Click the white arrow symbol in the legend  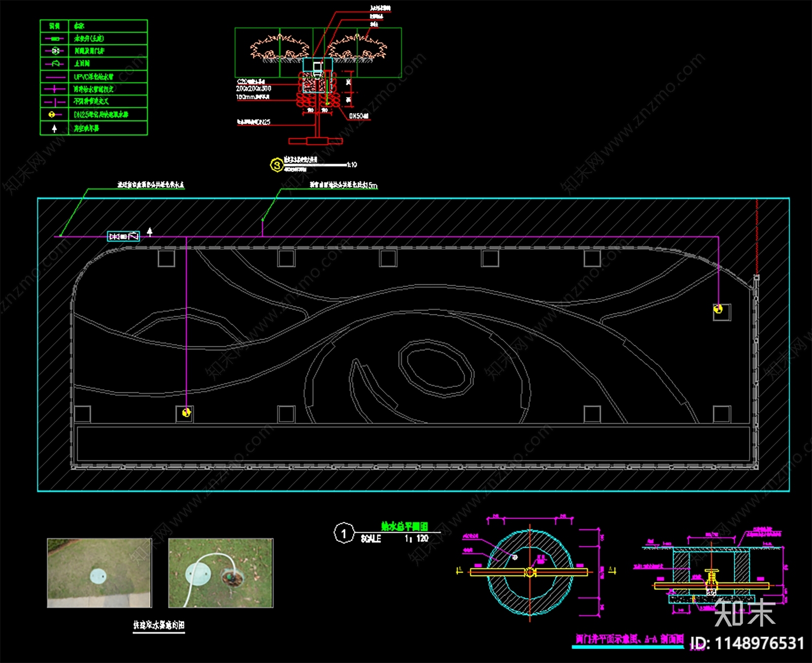click(x=54, y=128)
